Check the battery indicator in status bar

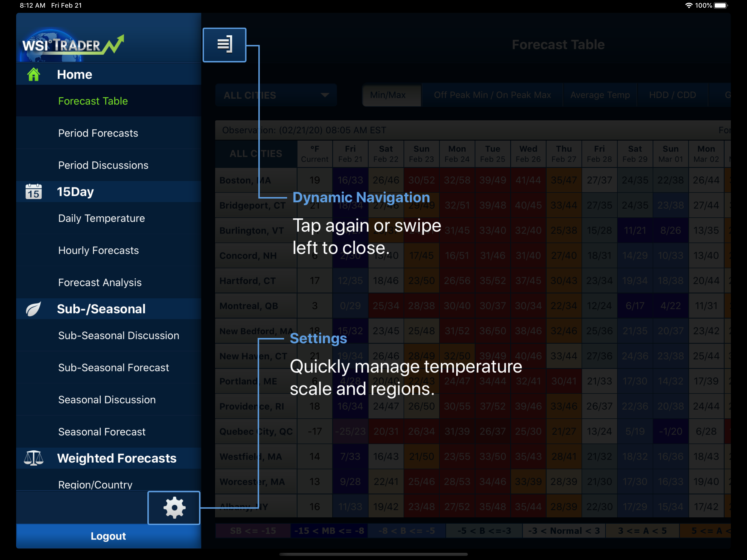[x=721, y=5]
